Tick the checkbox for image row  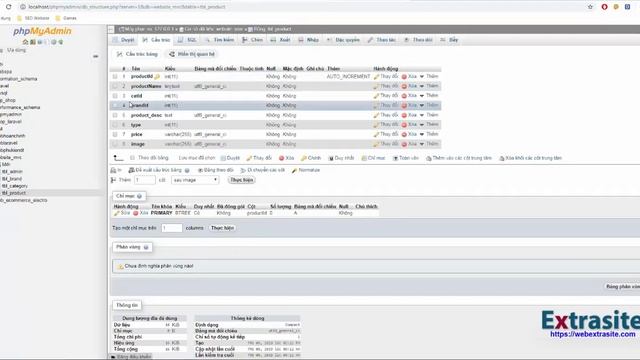point(115,144)
